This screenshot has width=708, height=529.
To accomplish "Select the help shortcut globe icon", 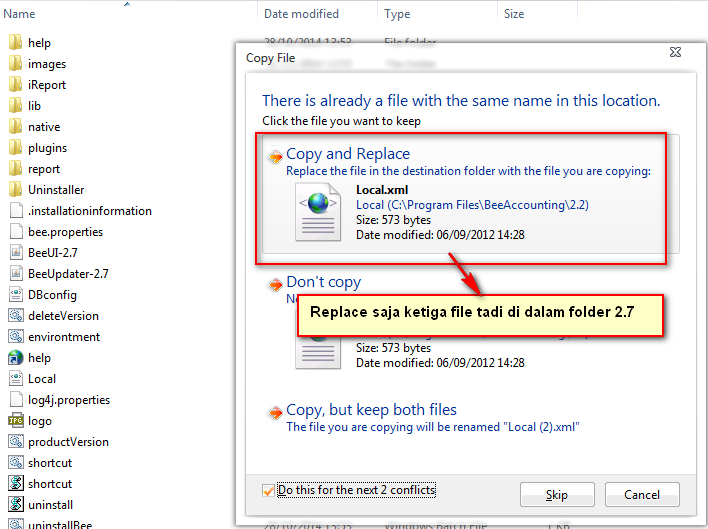I will coord(16,357).
